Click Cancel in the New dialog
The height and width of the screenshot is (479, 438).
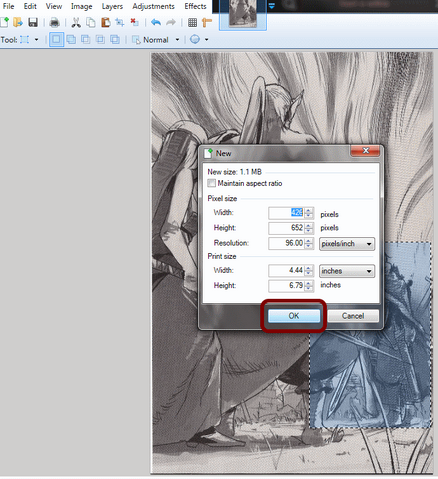(353, 316)
